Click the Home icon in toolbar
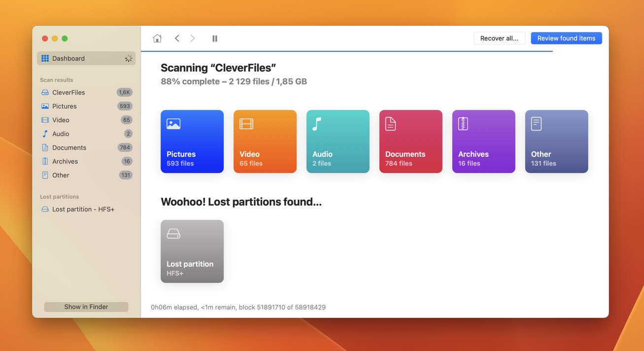 click(x=157, y=38)
